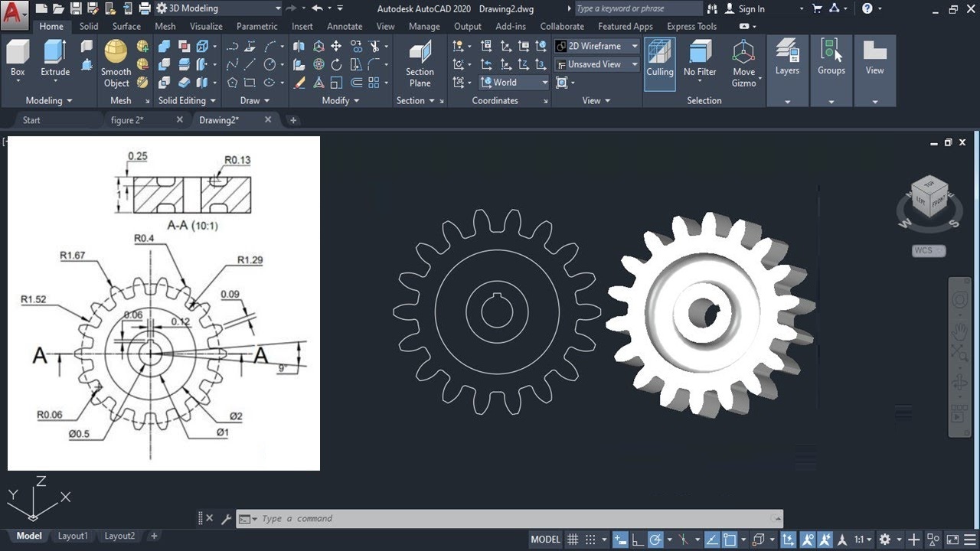The width and height of the screenshot is (980, 551).
Task: Click the No Filter selection icon
Action: click(700, 52)
